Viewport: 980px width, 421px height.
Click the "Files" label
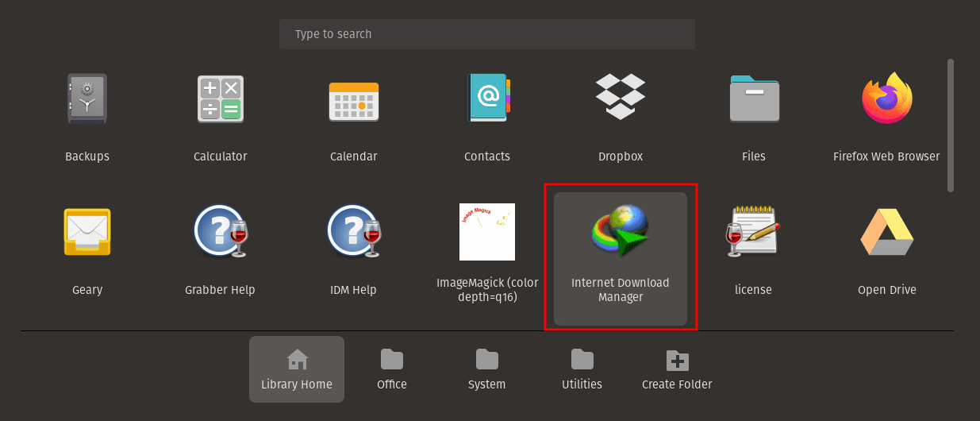(754, 156)
